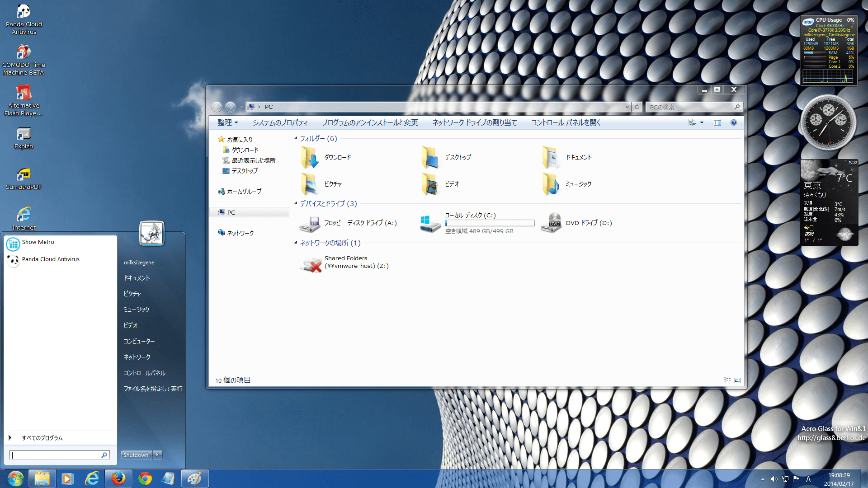868x488 pixels.
Task: Click Local Disk (C:) storage bar slider
Action: pyautogui.click(x=489, y=224)
